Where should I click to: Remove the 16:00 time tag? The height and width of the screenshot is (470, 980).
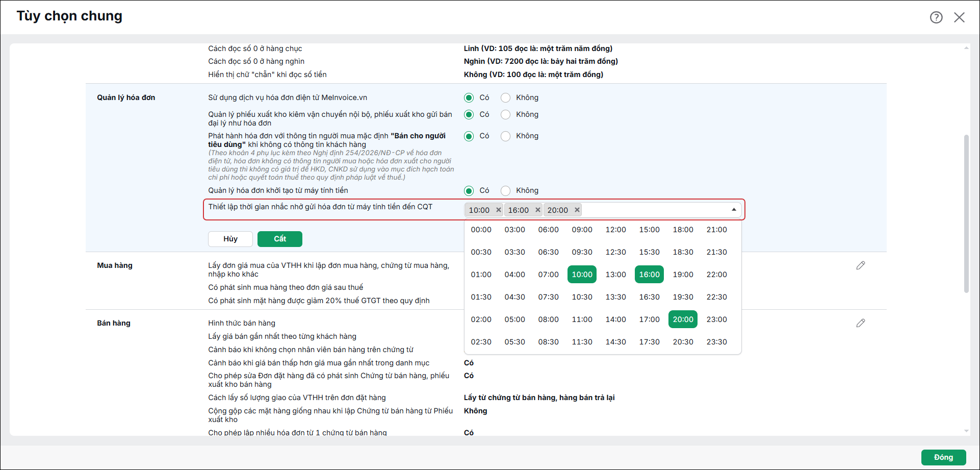pyautogui.click(x=538, y=210)
